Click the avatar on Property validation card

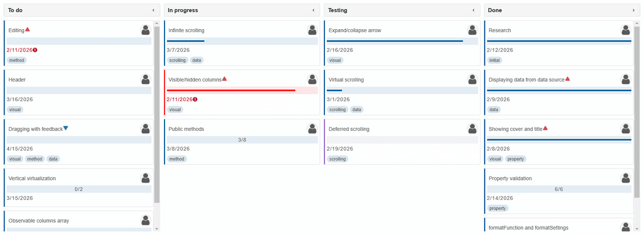625,178
